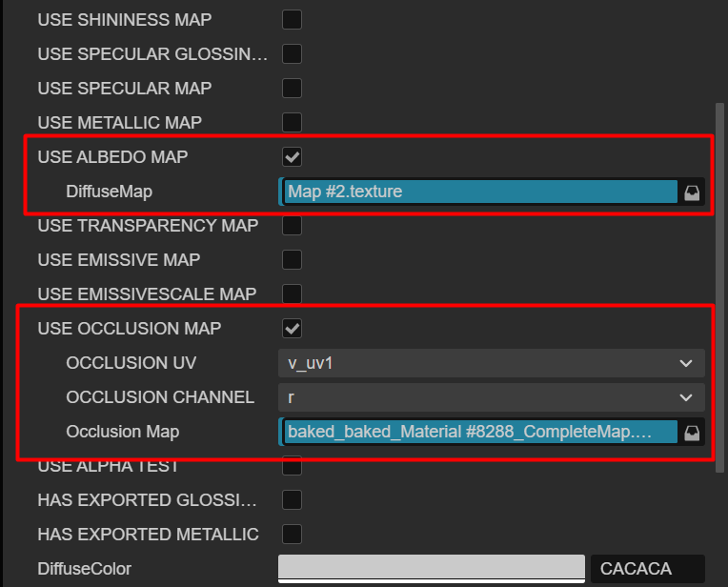Enable USE SPECULAR MAP checkbox
Screen dimensions: 728x587
click(x=292, y=89)
